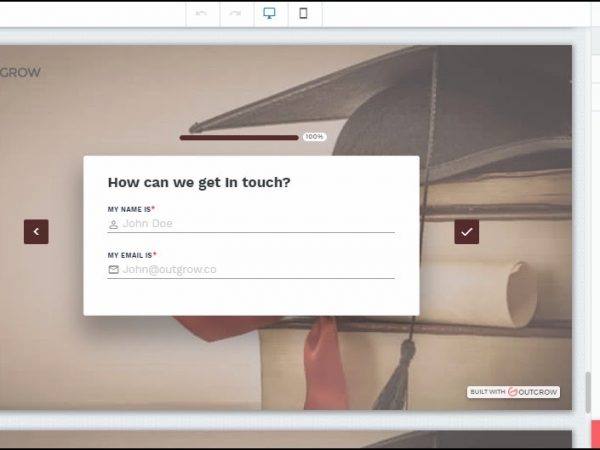
Task: Switch to mobile preview mode
Action: pyautogui.click(x=304, y=13)
